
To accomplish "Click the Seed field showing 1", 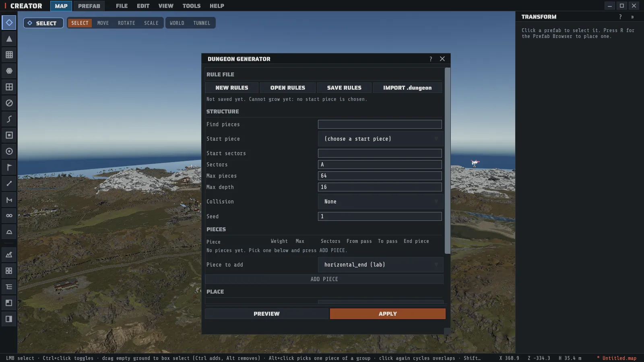I will [380, 216].
